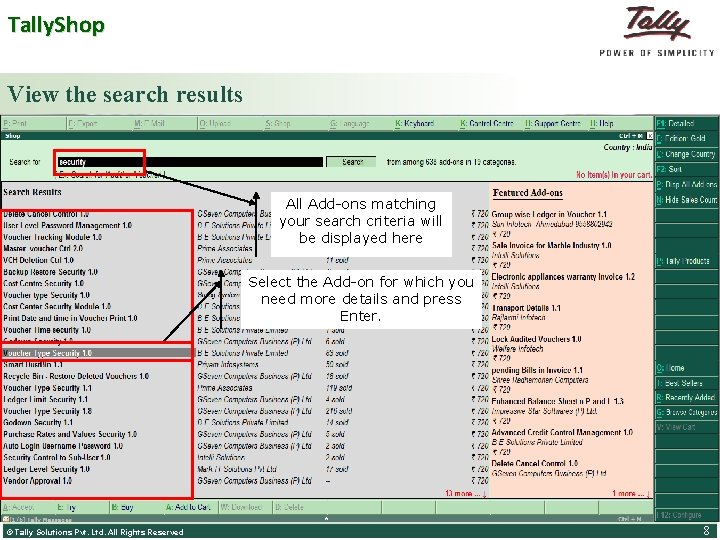Click the F2: Sort sidebar button

pos(686,169)
